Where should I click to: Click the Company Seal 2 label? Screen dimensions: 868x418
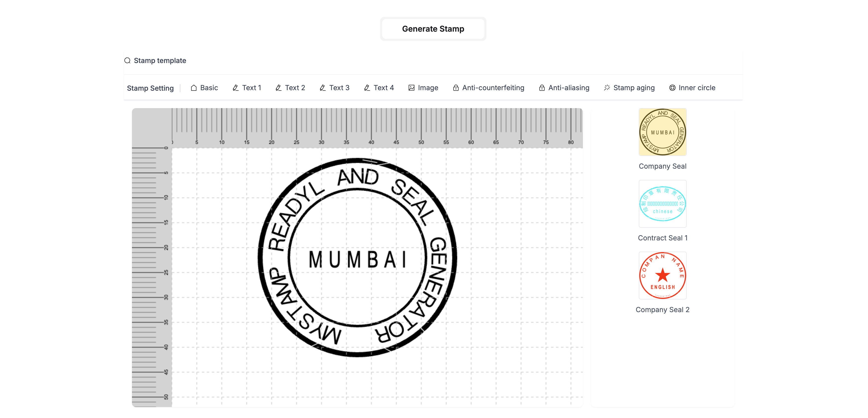[x=662, y=310]
